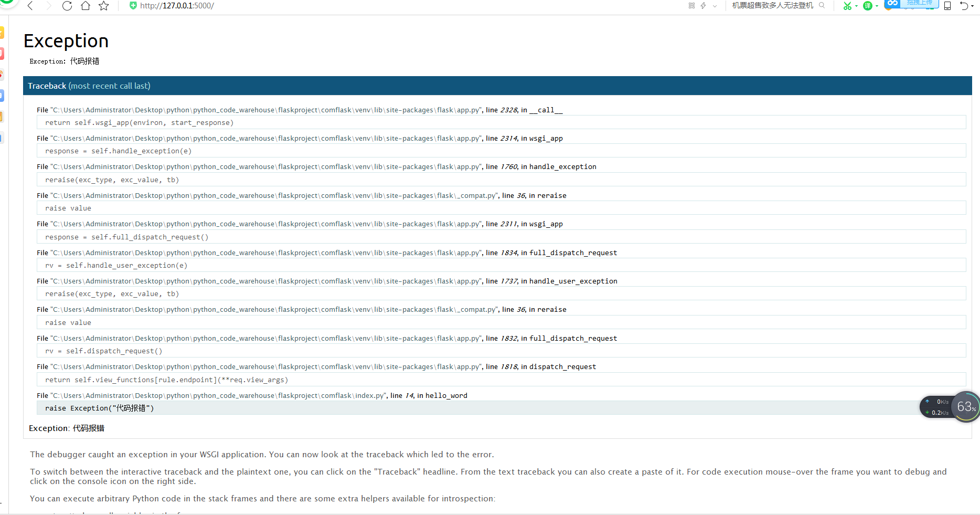The image size is (980, 515).
Task: Open the browser mode chevron dropdown
Action: point(715,6)
